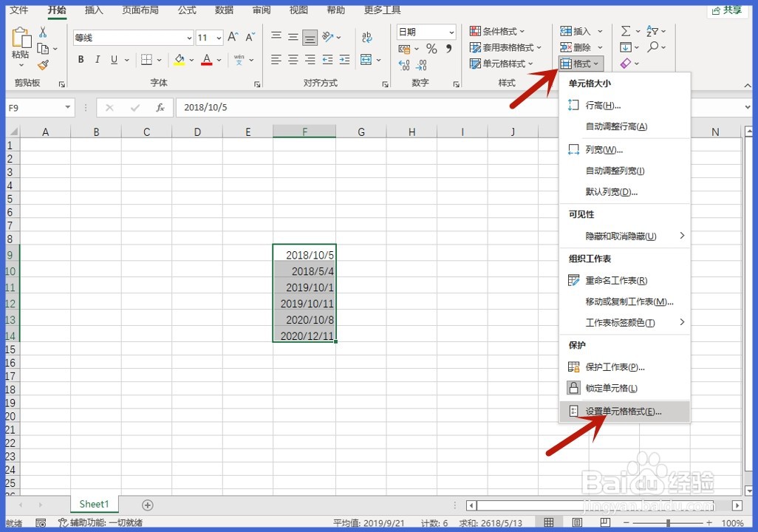Add a new sheet with plus button

[x=148, y=505]
